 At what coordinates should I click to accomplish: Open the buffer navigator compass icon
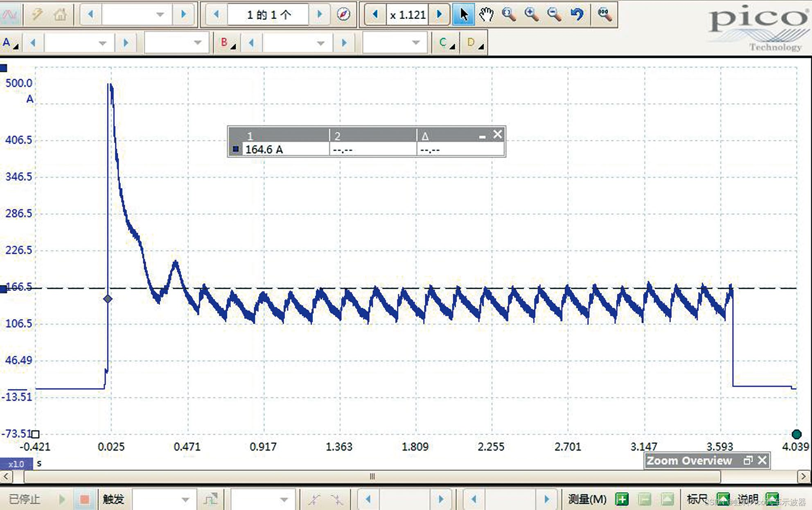click(343, 15)
